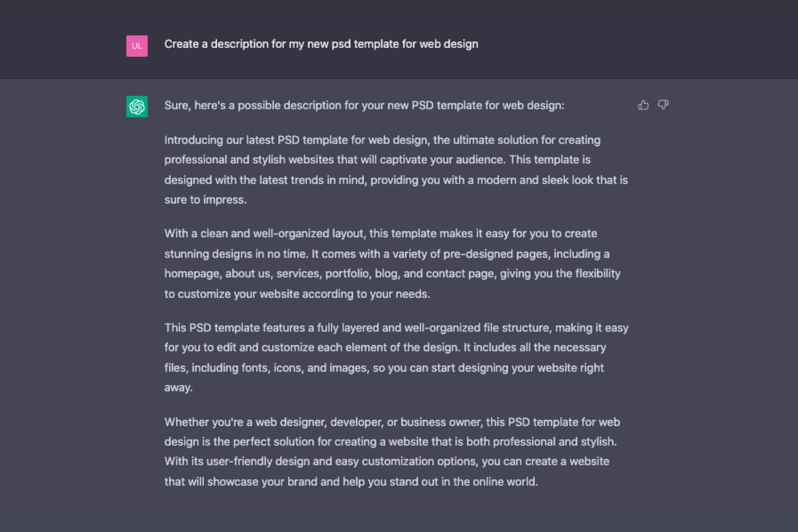Click the paragraph beginning "Whether you're a web designer"
798x532 pixels.
392,452
